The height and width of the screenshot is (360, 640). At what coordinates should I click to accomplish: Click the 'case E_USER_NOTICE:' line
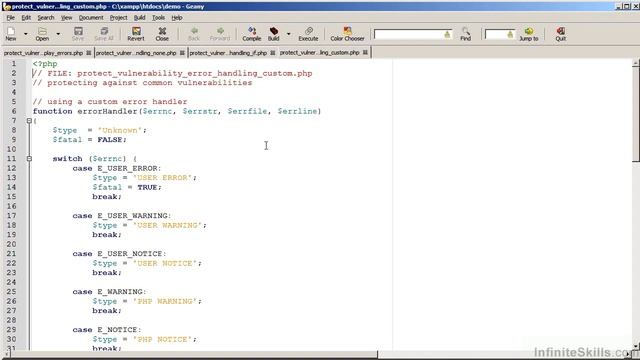click(x=119, y=253)
